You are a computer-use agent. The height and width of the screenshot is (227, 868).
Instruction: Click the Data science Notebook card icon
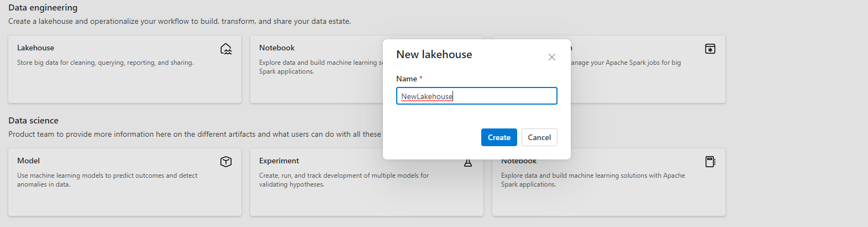tap(710, 162)
